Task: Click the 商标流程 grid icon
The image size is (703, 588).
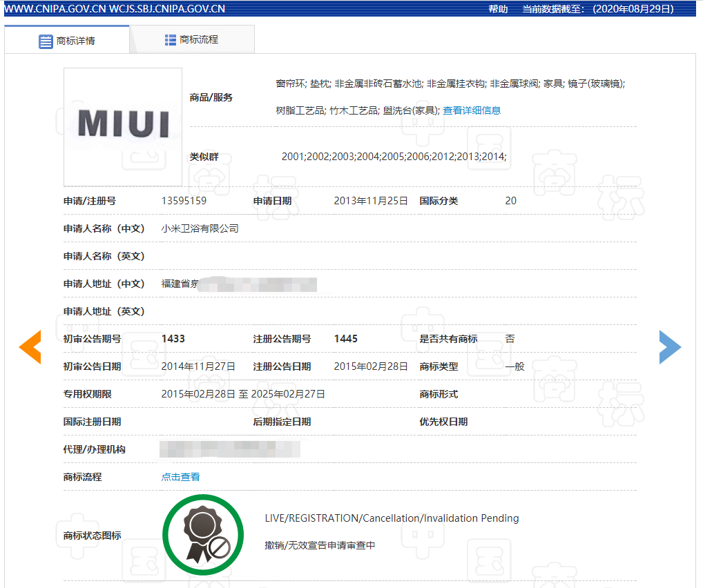Action: 171,40
